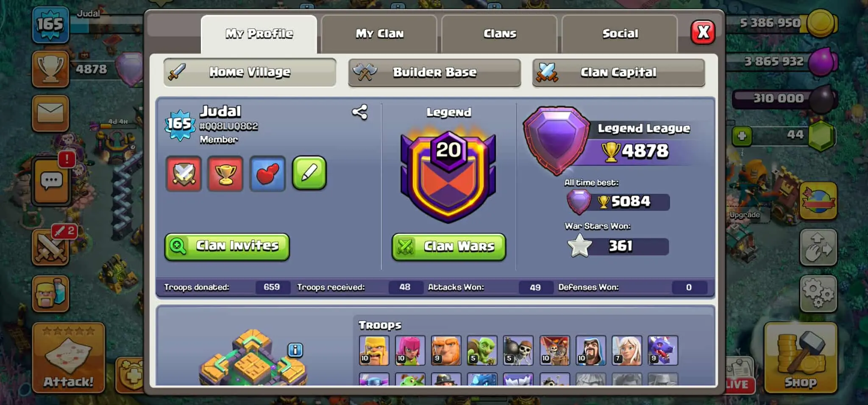Image resolution: width=868 pixels, height=405 pixels.
Task: Click the Clan Capital info icon
Action: point(295,350)
